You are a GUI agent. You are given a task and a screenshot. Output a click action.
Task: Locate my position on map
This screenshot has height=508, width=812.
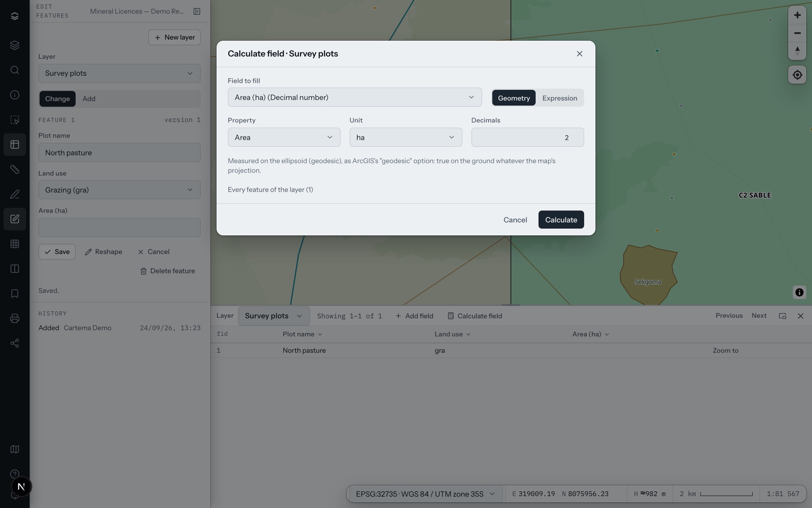click(x=797, y=75)
